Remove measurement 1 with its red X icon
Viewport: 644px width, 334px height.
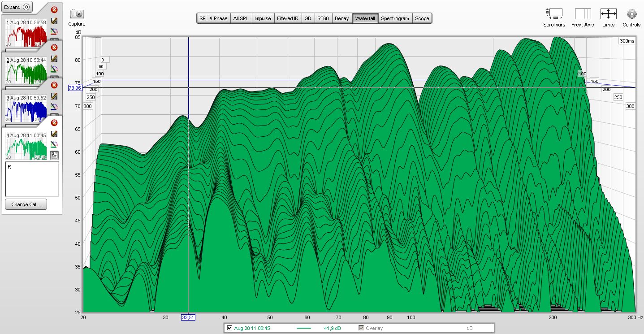point(54,9)
